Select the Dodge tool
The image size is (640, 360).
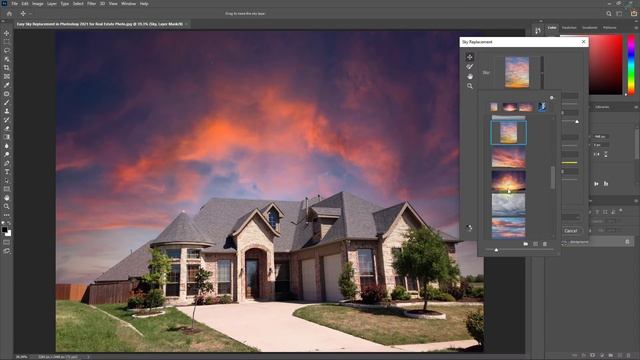pyautogui.click(x=7, y=154)
